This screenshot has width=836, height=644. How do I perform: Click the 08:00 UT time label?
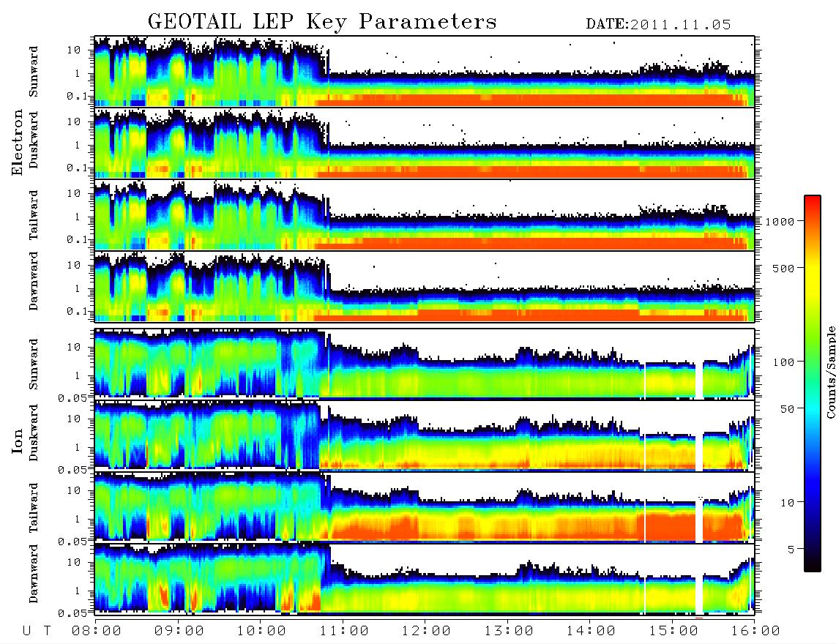(x=97, y=631)
